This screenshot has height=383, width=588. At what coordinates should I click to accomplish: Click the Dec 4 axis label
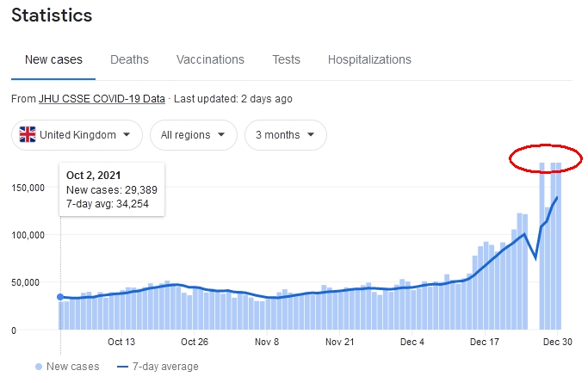pos(412,342)
